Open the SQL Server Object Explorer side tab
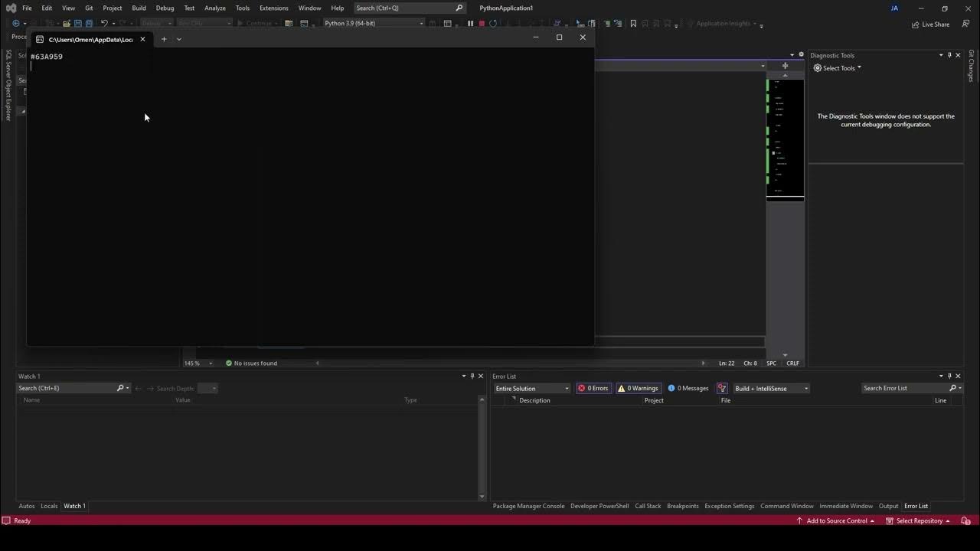This screenshot has width=980, height=551. click(8, 85)
